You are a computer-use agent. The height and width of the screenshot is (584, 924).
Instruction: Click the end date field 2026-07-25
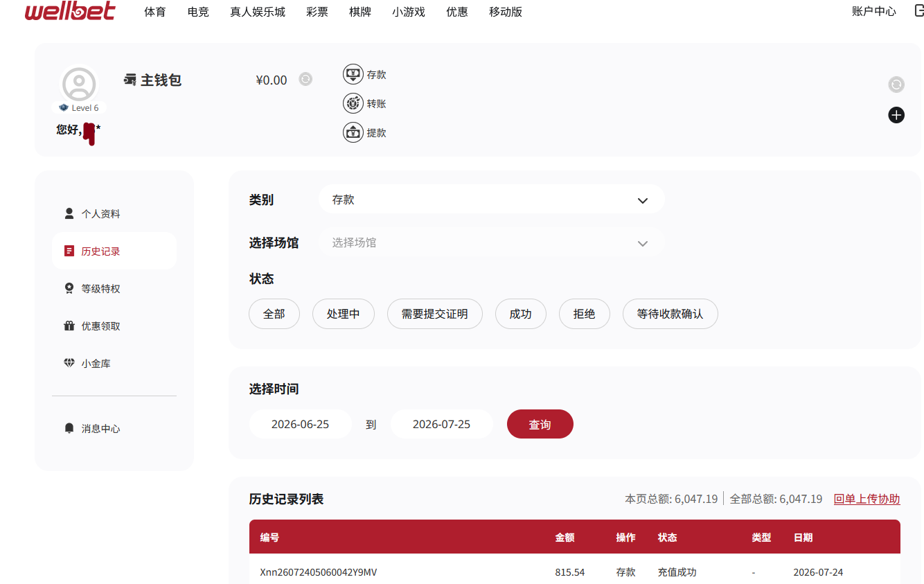[x=442, y=424]
